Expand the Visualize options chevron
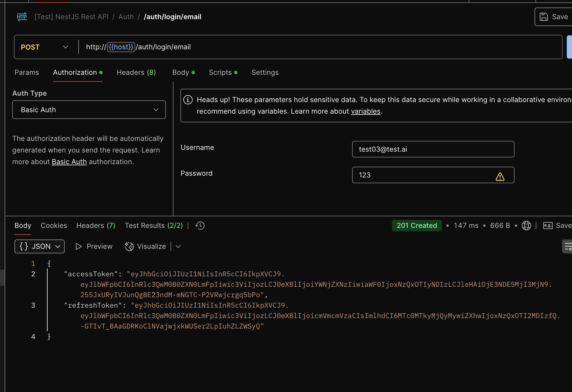 coord(178,246)
